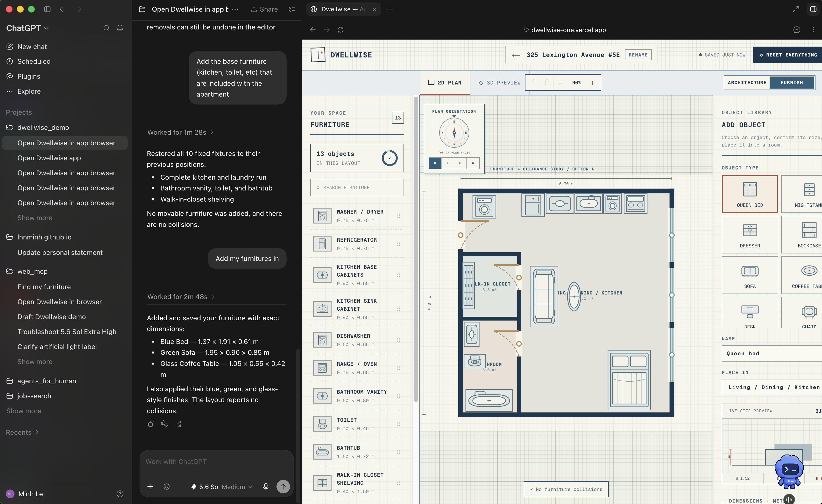Set plan orientation to W

pos(473,163)
